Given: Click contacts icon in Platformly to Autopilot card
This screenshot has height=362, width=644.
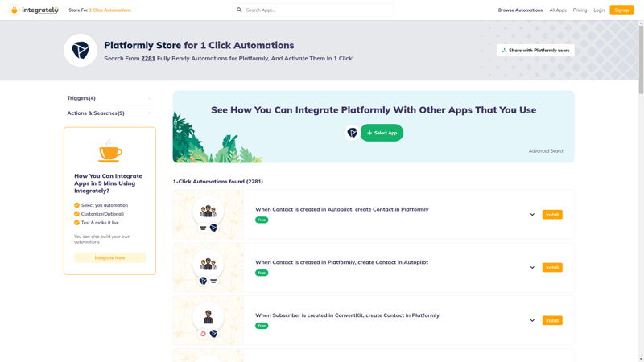Looking at the screenshot, I should (x=208, y=264).
